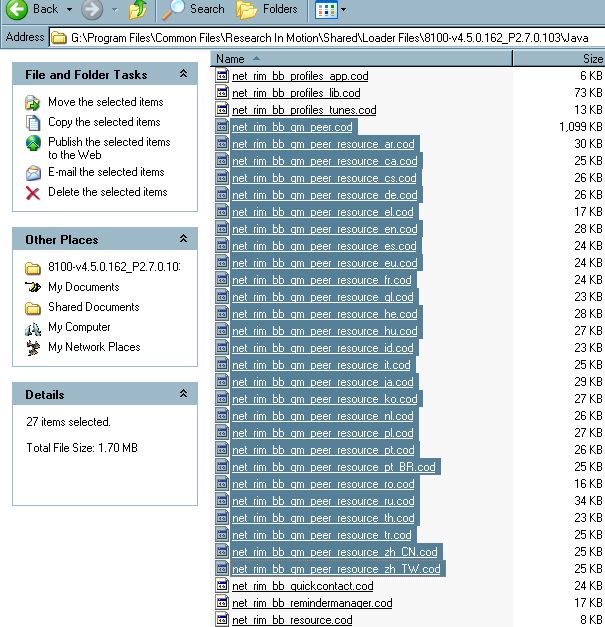Click the Forward navigation button

(92, 9)
